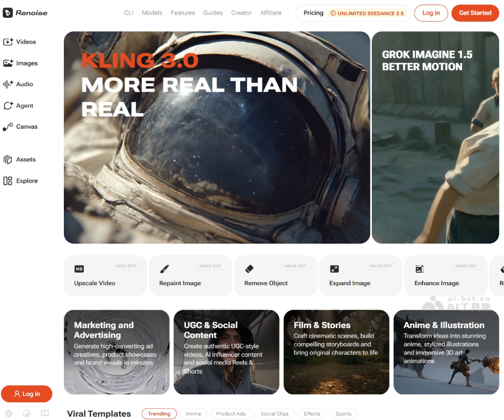Select the Sports templates tab
Screen dimensions: 504x420
(343, 414)
